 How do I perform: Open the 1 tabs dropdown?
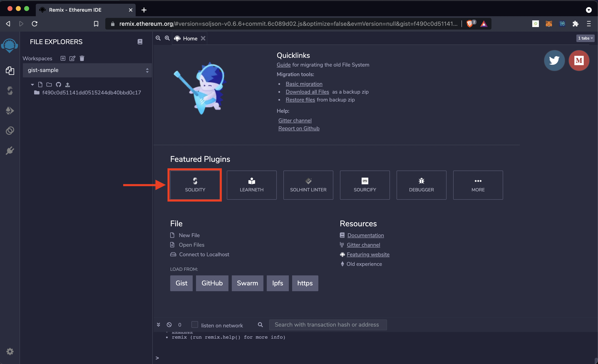pos(585,38)
